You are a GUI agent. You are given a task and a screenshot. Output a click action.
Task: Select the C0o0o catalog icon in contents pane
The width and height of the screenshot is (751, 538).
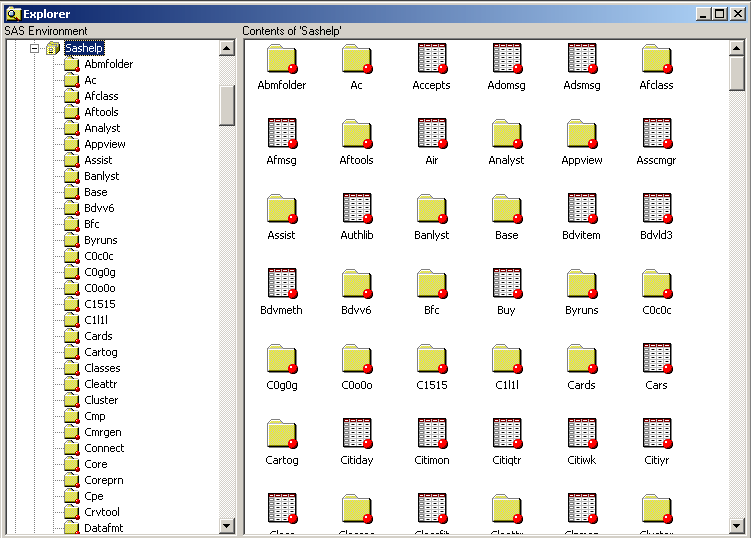coord(357,358)
